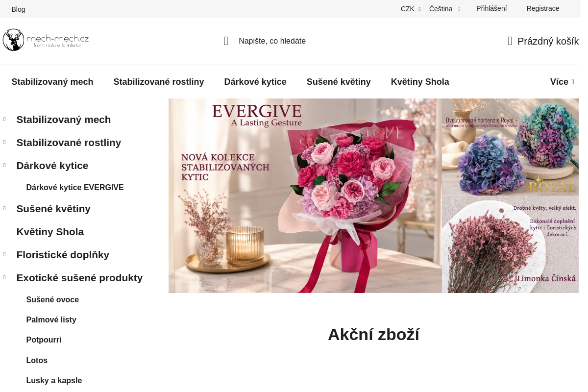Open Lusky a kapsle subcategory
Screen dimensions: 588x392
54,381
